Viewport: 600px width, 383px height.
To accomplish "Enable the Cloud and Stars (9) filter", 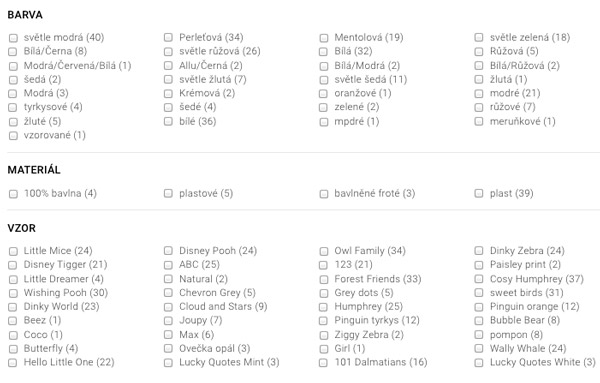I will coord(168,307).
